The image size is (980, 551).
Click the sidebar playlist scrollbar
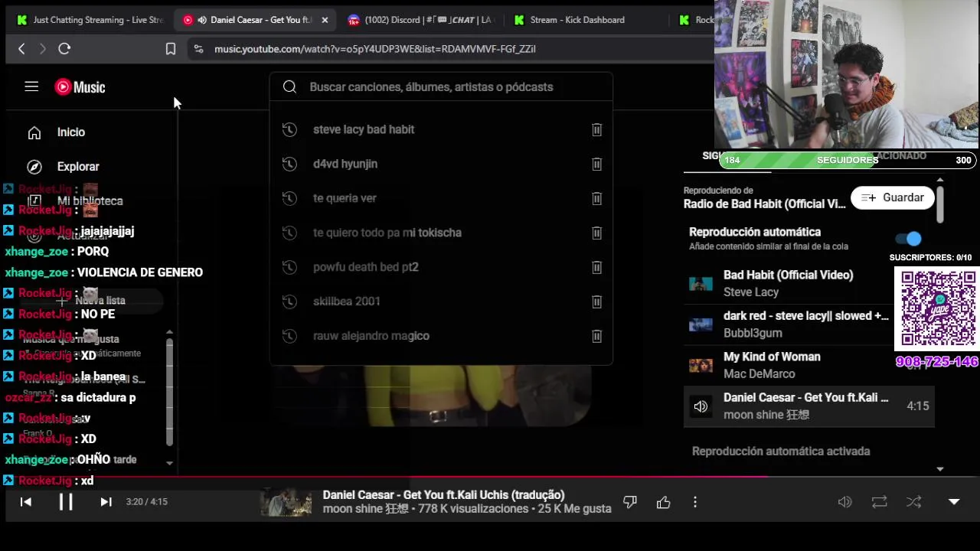(169, 392)
